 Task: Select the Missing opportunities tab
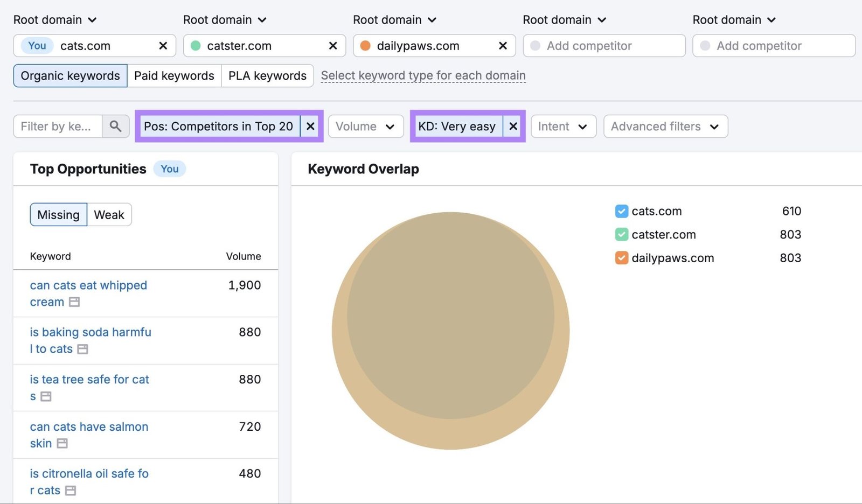pyautogui.click(x=58, y=215)
